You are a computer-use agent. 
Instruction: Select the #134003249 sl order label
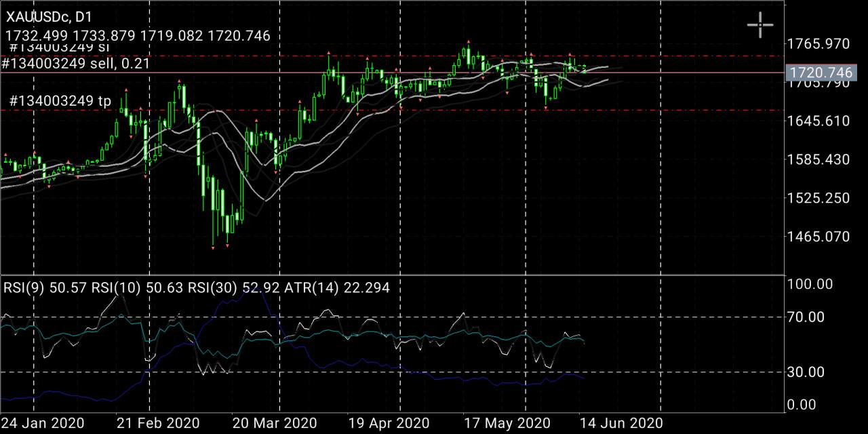(x=60, y=47)
